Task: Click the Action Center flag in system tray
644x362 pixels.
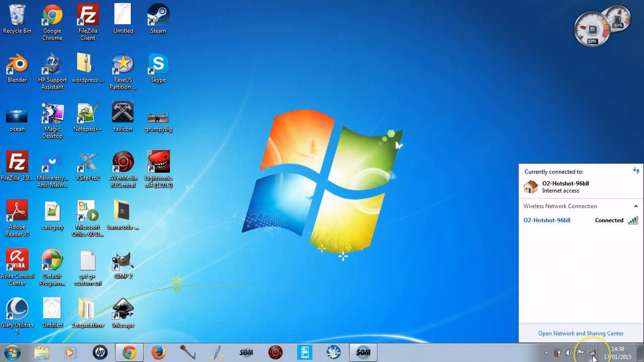Action: 579,352
